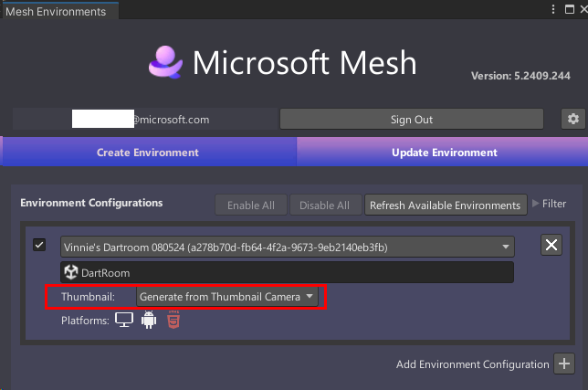Click the plus to add environment configuration
Viewport: 588px width, 390px height.
564,364
